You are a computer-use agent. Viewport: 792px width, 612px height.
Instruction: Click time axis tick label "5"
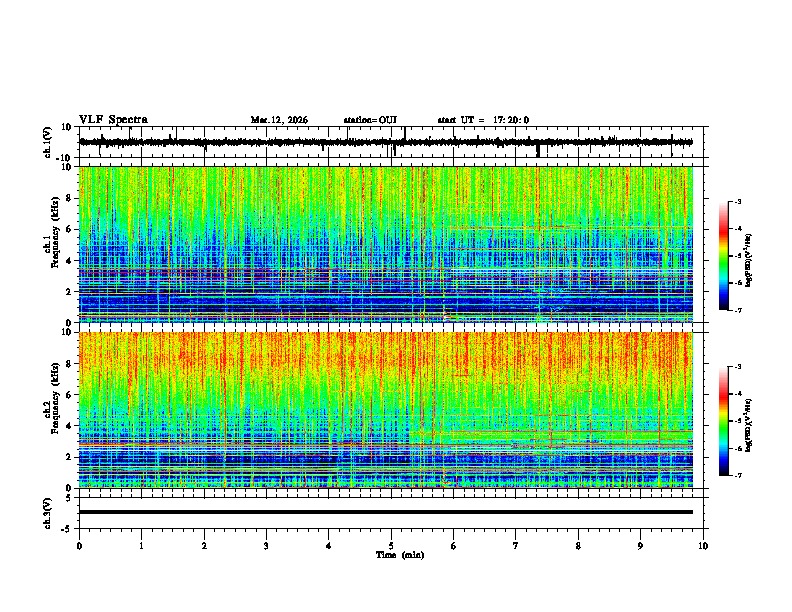(391, 546)
